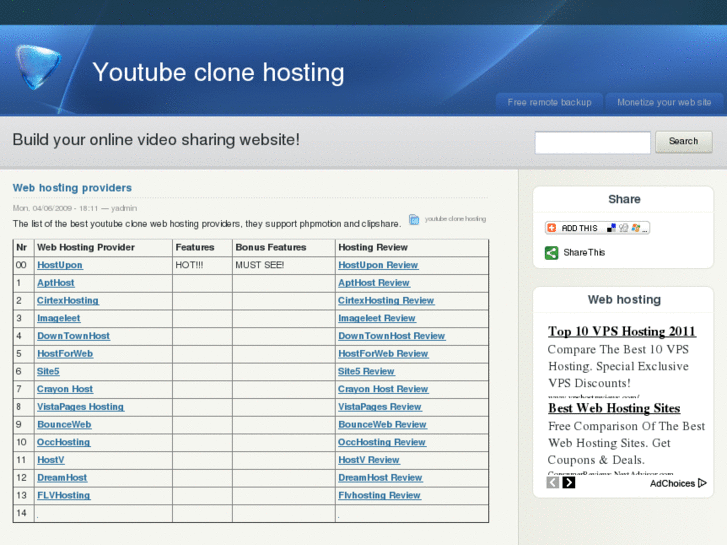Open the Top 10 VPS Hosting 2011 ad

click(x=622, y=331)
